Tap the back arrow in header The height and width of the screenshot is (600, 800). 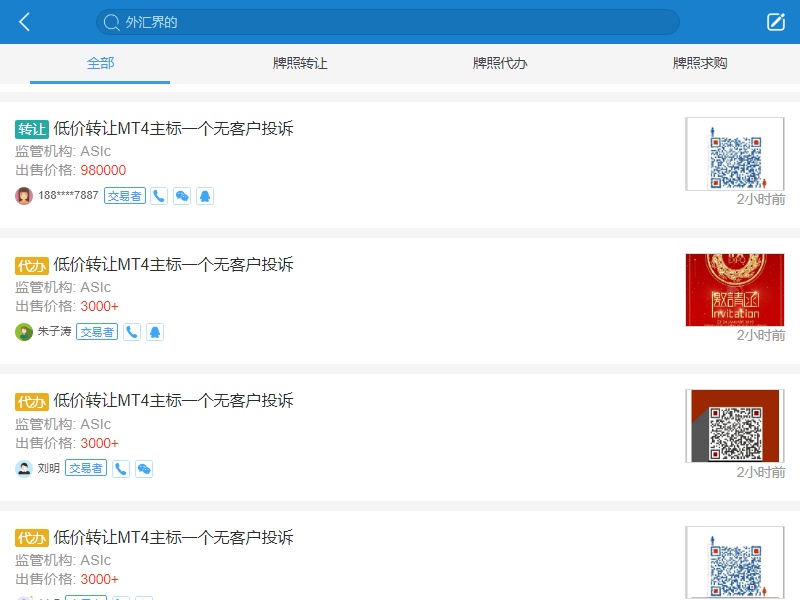25,22
